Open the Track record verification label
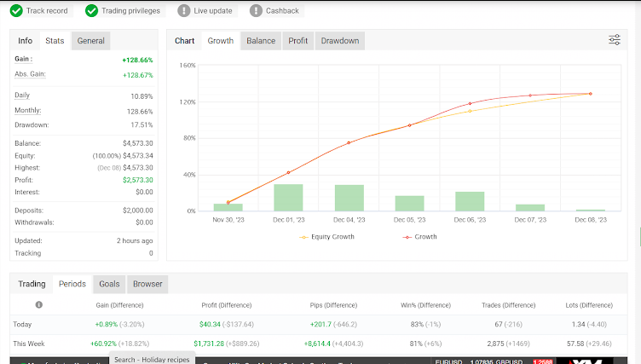 pyautogui.click(x=47, y=10)
